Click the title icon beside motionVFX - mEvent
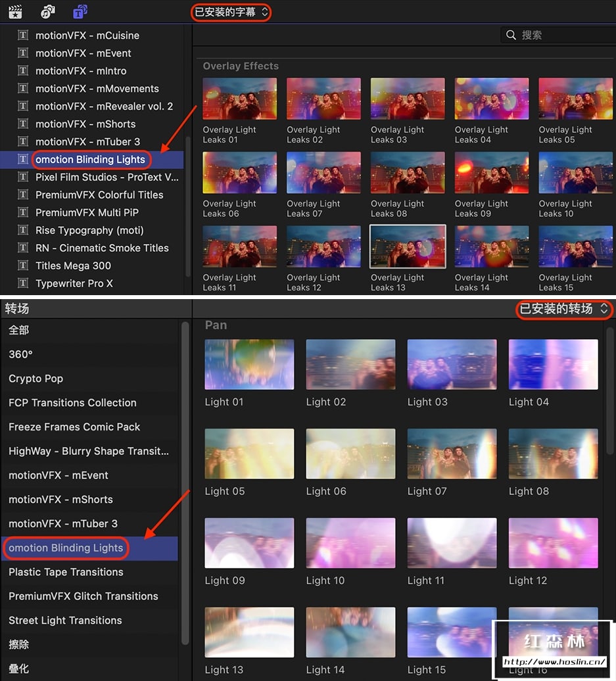The image size is (616, 681). [x=23, y=53]
